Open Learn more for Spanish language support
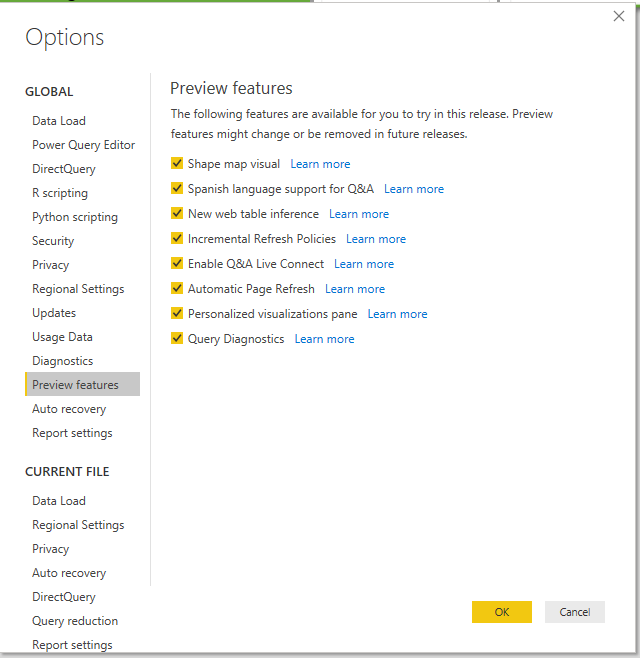 [414, 189]
